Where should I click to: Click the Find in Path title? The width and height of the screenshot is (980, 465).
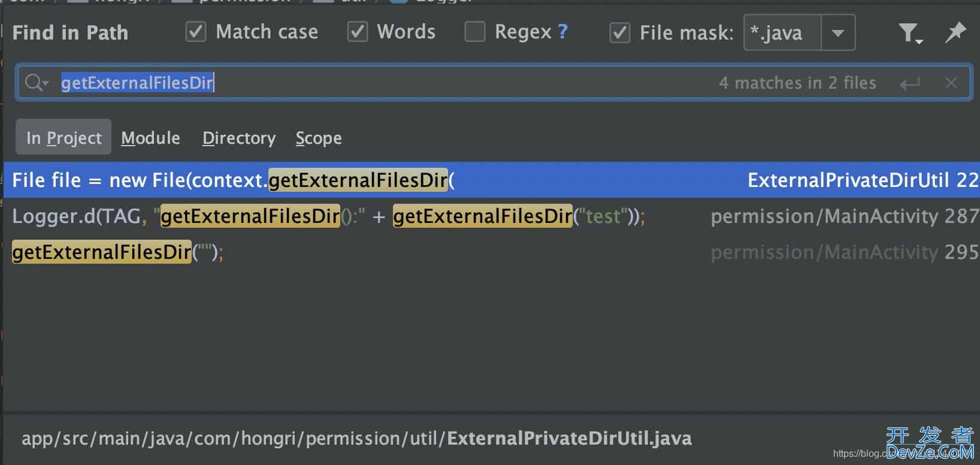click(70, 32)
